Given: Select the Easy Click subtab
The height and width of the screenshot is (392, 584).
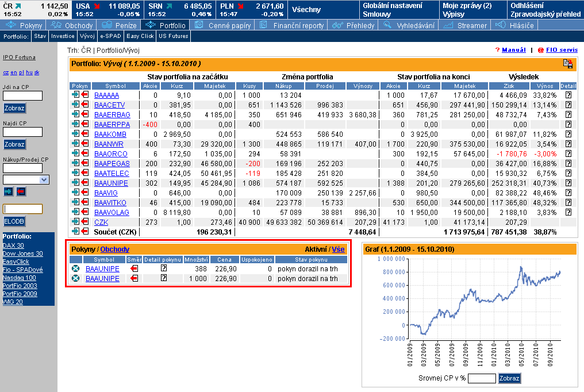Looking at the screenshot, I should pos(140,36).
